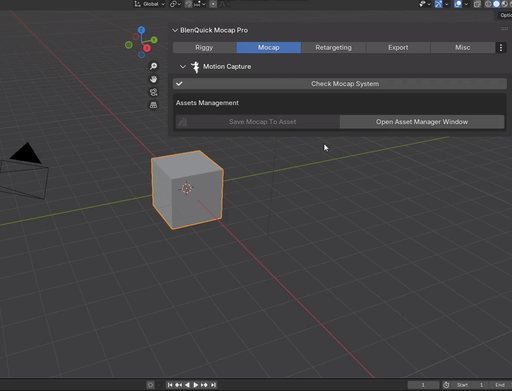The height and width of the screenshot is (391, 512).
Task: Open the Export tab
Action: click(x=398, y=48)
